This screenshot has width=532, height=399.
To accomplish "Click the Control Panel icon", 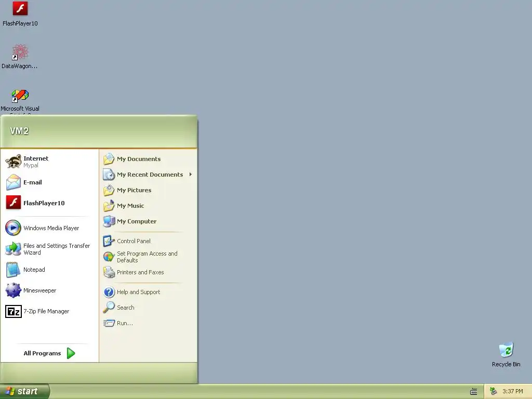I will coord(109,241).
